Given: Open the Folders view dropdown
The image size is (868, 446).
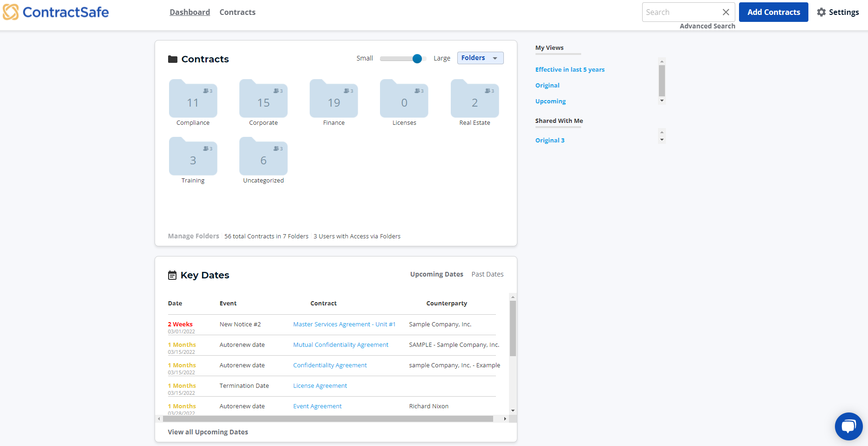Looking at the screenshot, I should click(480, 58).
